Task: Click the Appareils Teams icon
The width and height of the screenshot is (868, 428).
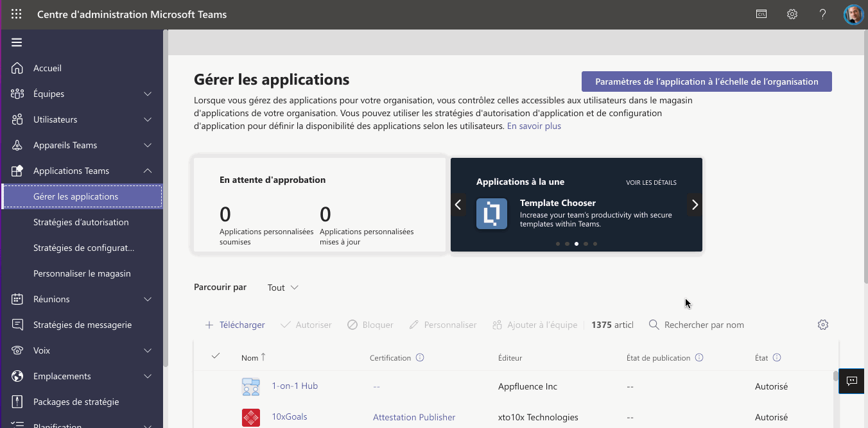Action: (x=17, y=145)
